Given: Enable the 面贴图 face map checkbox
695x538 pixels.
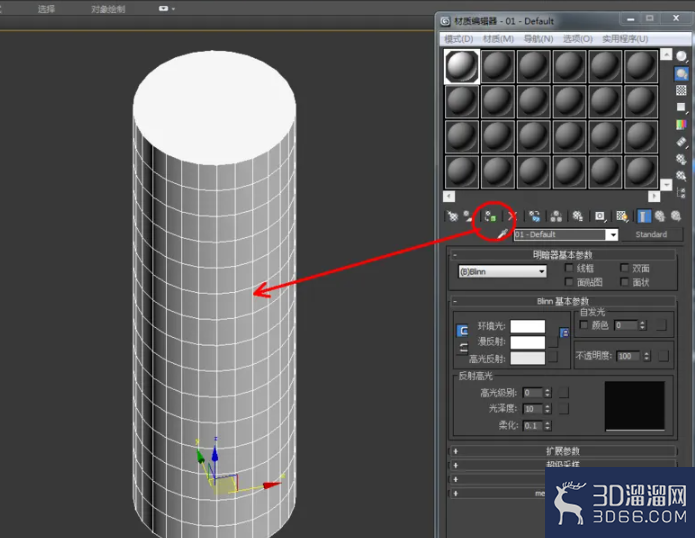Looking at the screenshot, I should 569,282.
